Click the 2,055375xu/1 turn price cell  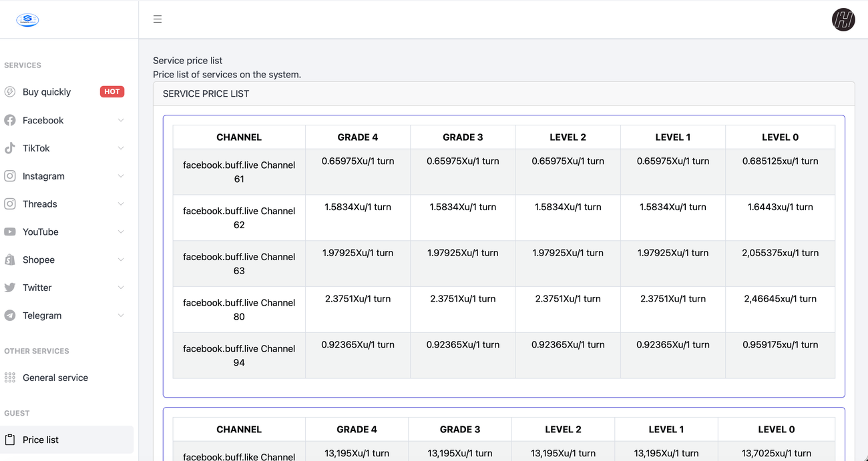[x=780, y=264]
